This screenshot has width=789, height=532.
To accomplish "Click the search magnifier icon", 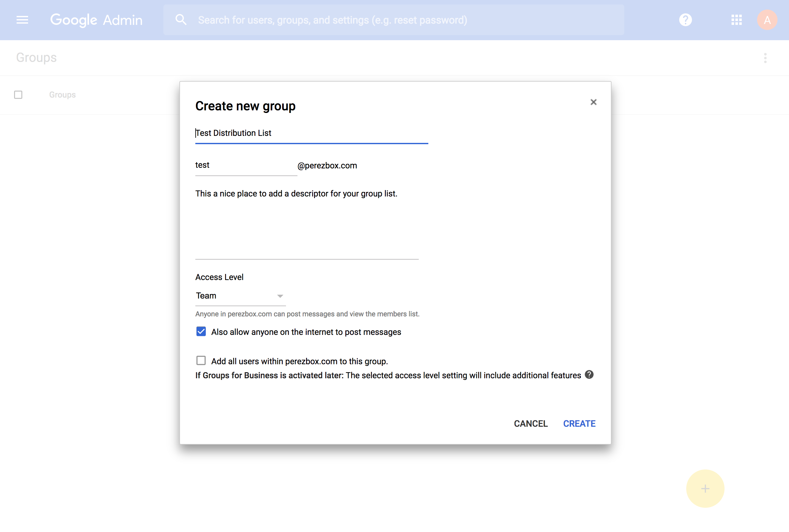I will coord(181,20).
